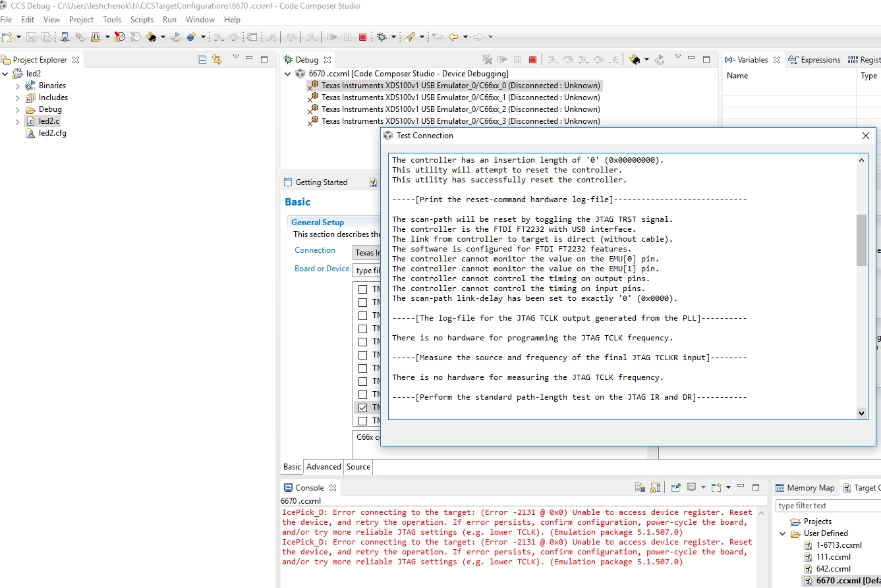Viewport: 881px width, 588px height.
Task: Click the Clear Console icon
Action: (x=640, y=488)
